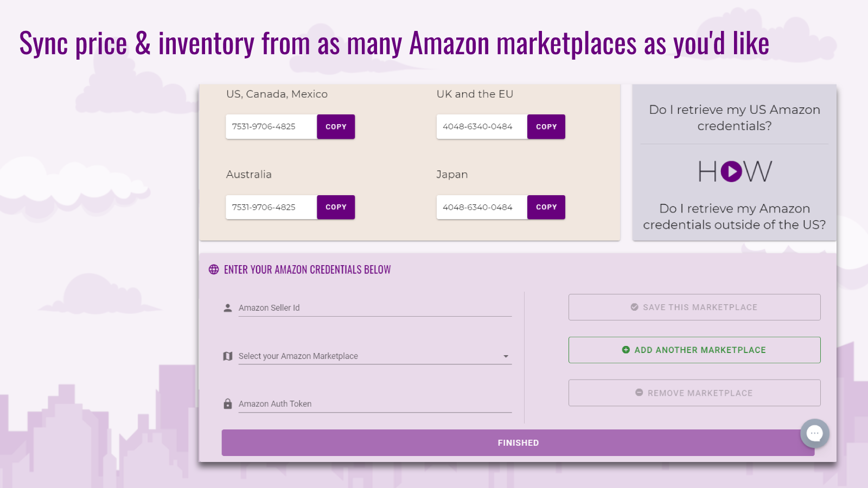The height and width of the screenshot is (488, 868).
Task: Click the checkmark icon on Save This Marketplace
Action: (634, 307)
